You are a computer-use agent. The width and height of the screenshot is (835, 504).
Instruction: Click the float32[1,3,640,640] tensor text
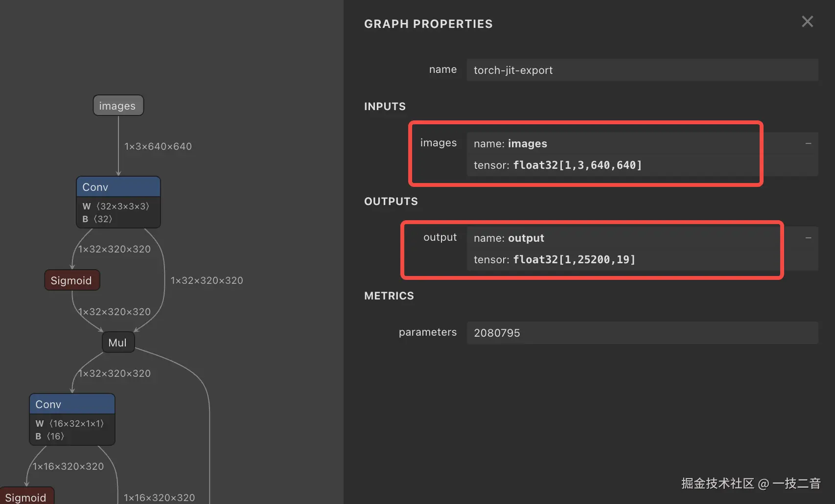click(x=577, y=165)
